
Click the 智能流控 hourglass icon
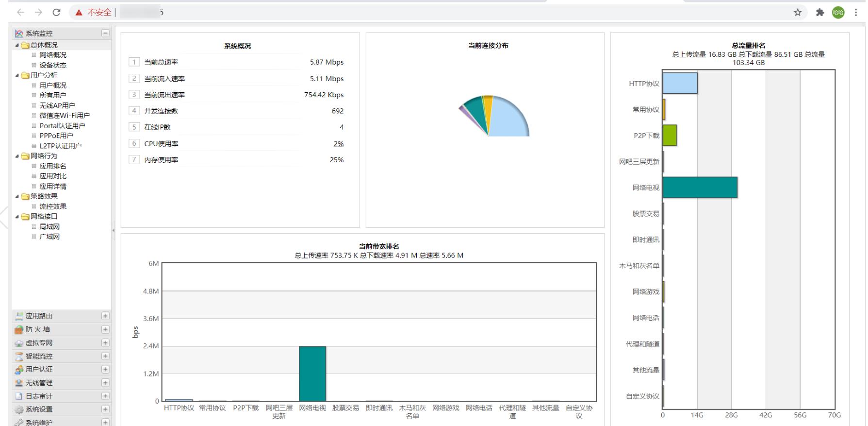(19, 357)
